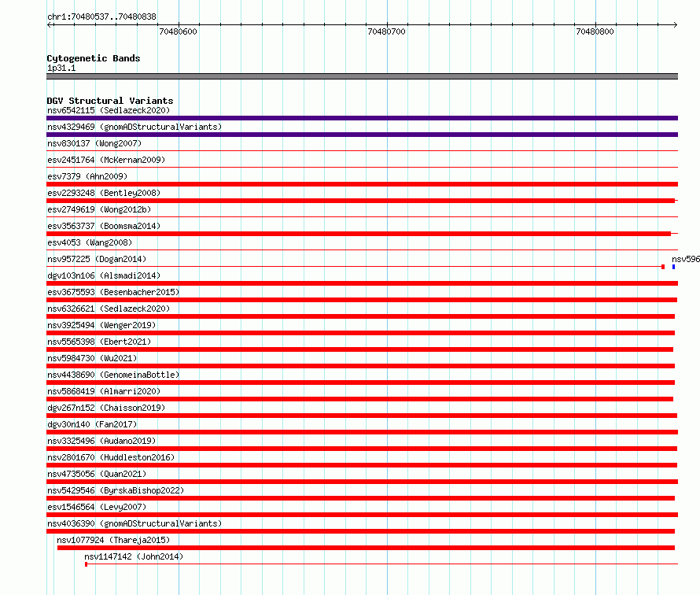
Task: Click the red bar under dgv103n106
Action: pyautogui.click(x=362, y=283)
